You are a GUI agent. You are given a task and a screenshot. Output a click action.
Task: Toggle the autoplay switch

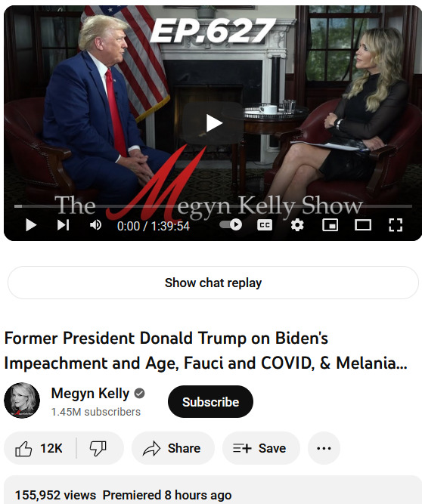click(x=231, y=224)
